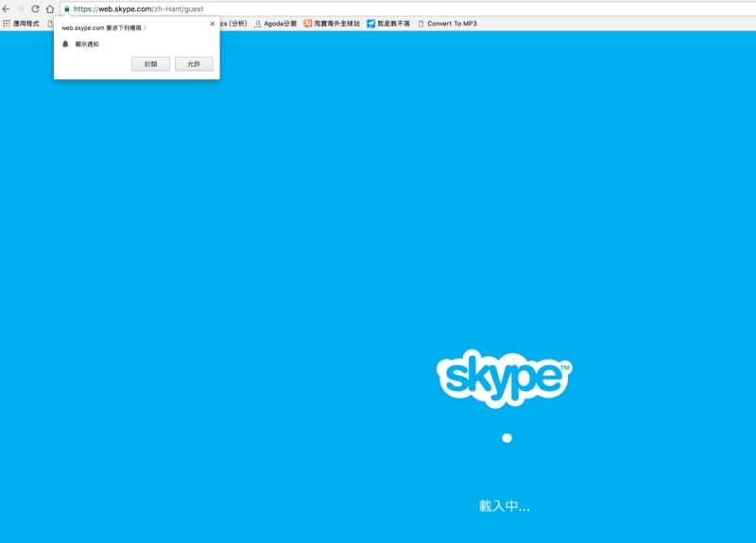
Task: Open the 應用程式 apps bookmark
Action: (21, 23)
